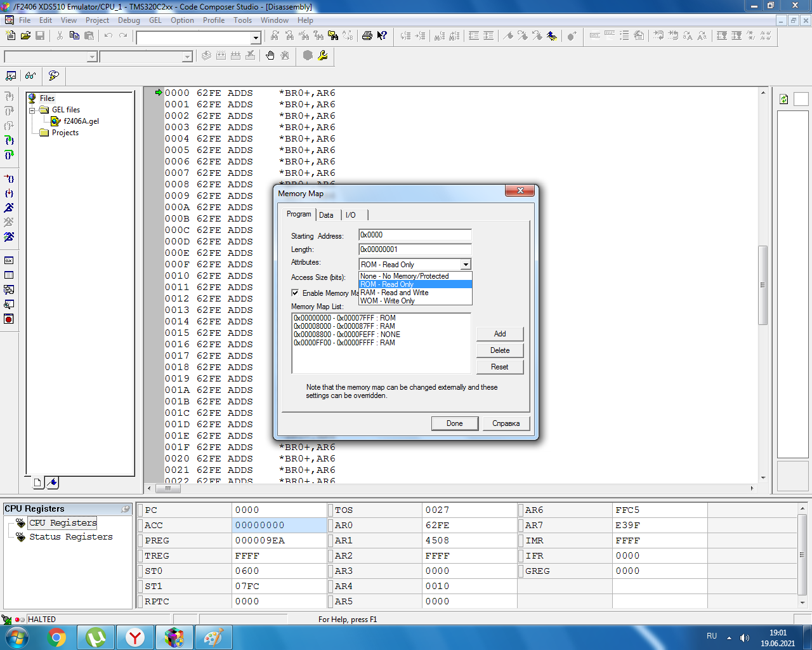Viewport: 812px width, 650px height.
Task: Click the Animate icon in debug toolbar
Action: click(9, 237)
